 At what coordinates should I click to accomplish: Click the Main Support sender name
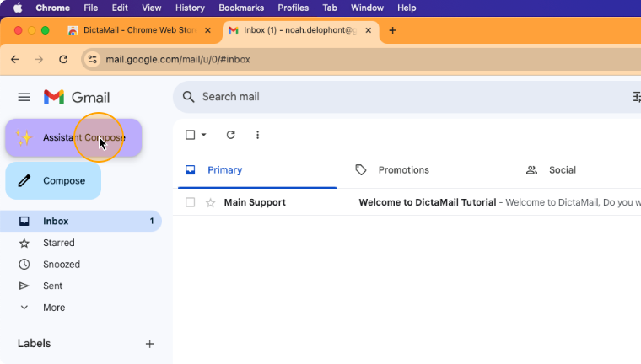[x=255, y=202]
